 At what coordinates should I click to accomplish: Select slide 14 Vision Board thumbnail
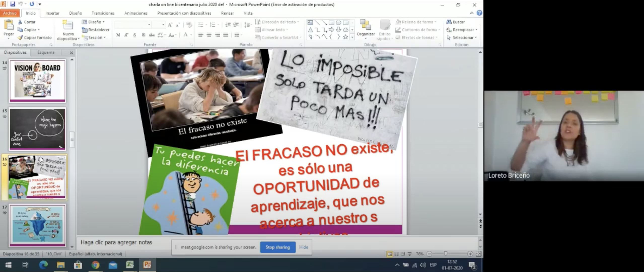coord(37,81)
